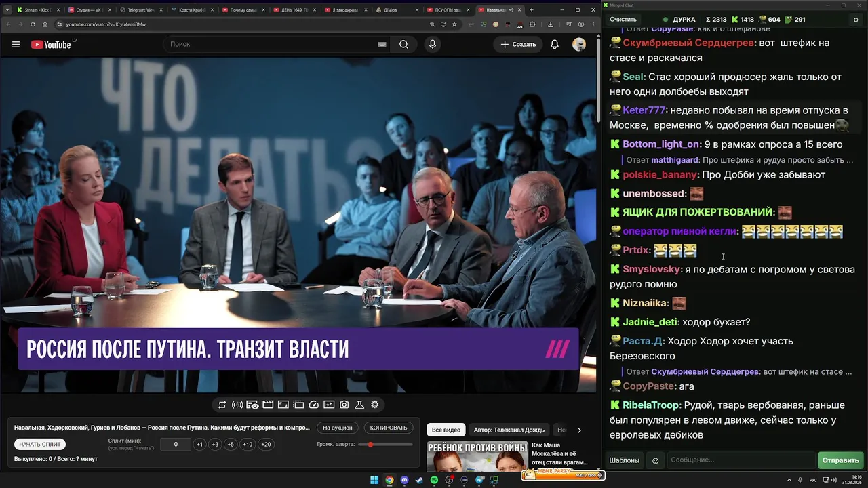Open Discord from the taskbar
Viewport: 868px width, 488px height.
tap(404, 480)
